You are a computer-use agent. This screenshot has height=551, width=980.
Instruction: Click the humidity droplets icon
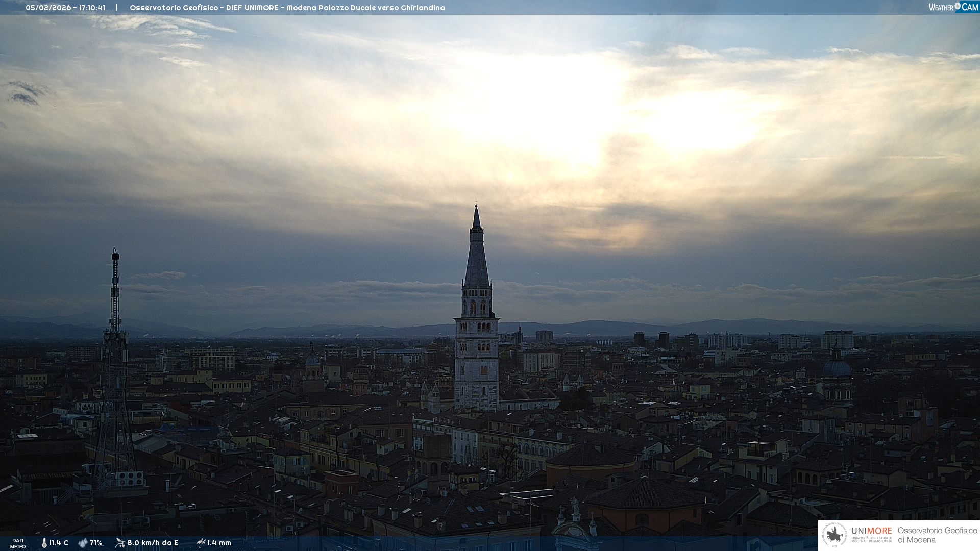point(83,543)
